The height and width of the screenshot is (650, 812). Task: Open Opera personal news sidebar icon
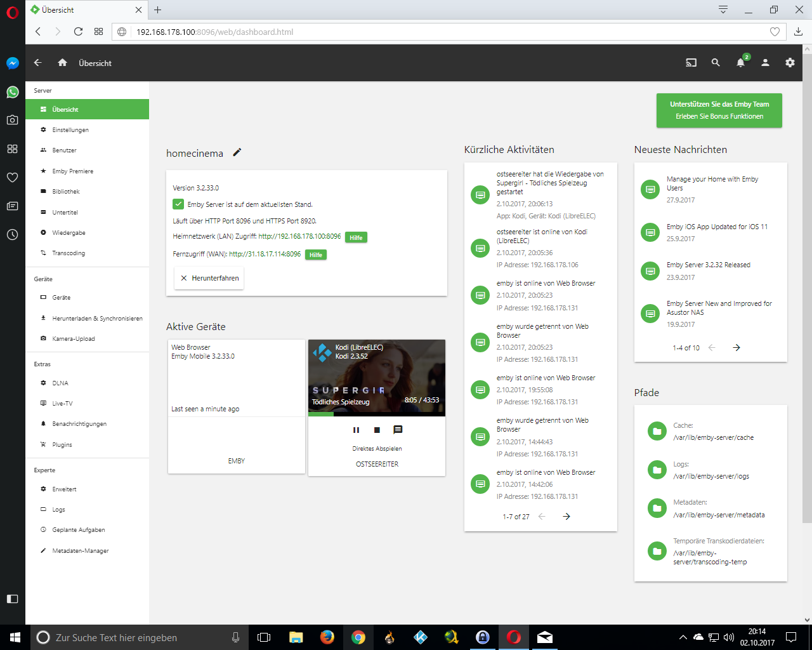coord(12,206)
